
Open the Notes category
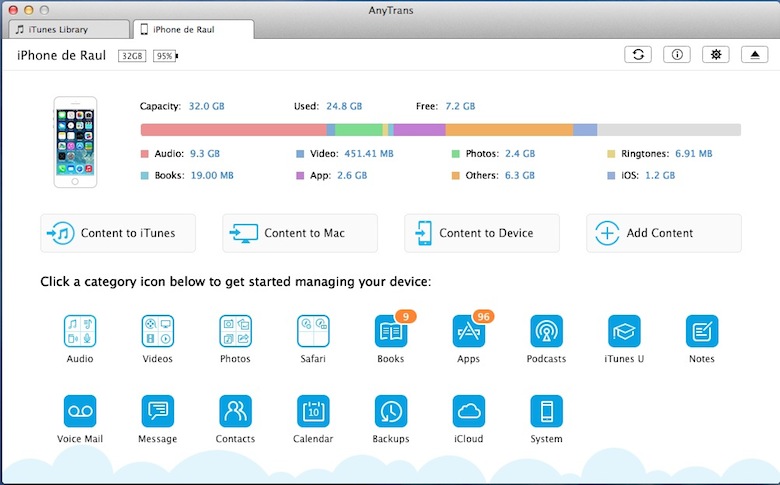(x=701, y=331)
